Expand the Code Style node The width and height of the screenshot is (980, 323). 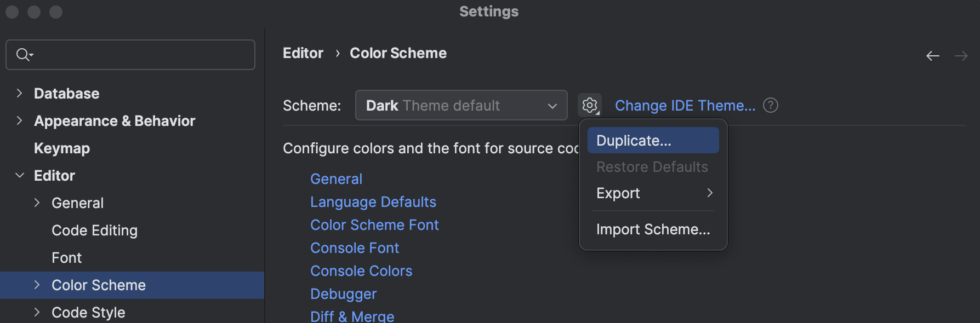(37, 312)
